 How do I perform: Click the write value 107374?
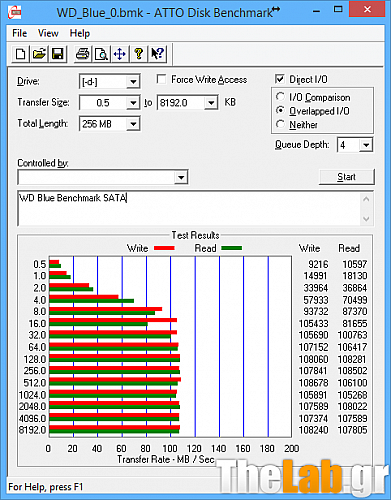click(x=314, y=418)
